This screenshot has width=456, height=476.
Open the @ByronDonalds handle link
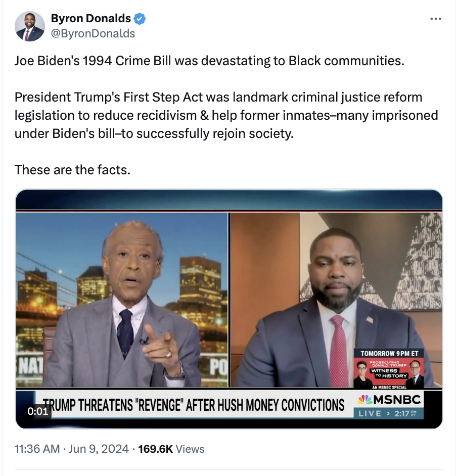[93, 33]
